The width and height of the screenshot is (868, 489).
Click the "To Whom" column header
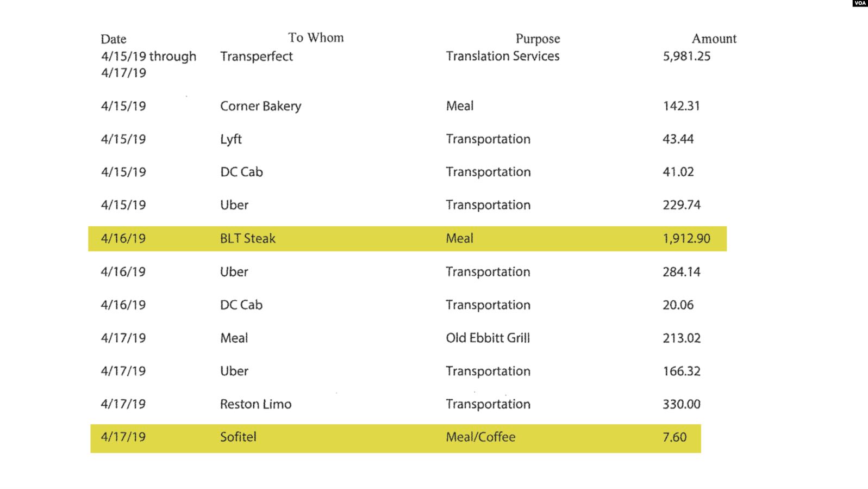pyautogui.click(x=316, y=38)
